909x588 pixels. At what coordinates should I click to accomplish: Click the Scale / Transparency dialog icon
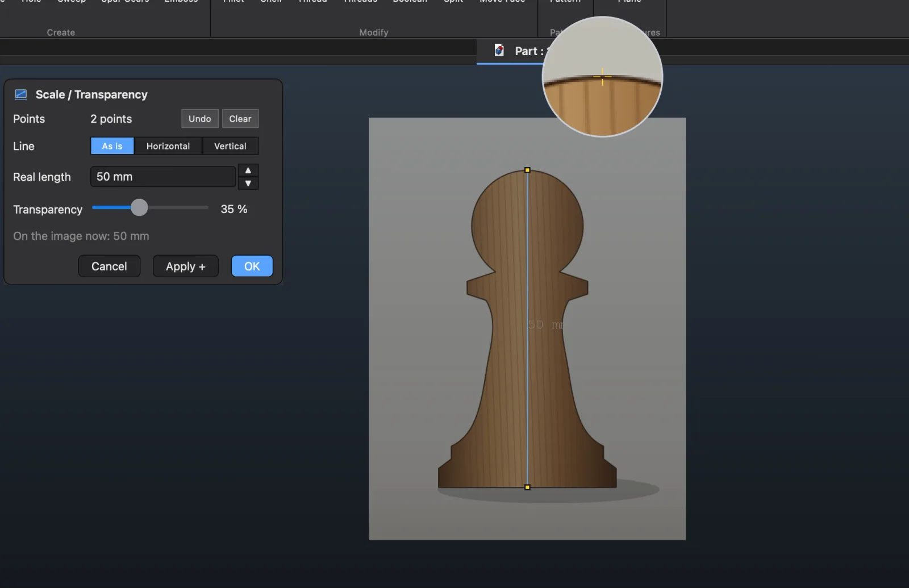click(x=21, y=95)
